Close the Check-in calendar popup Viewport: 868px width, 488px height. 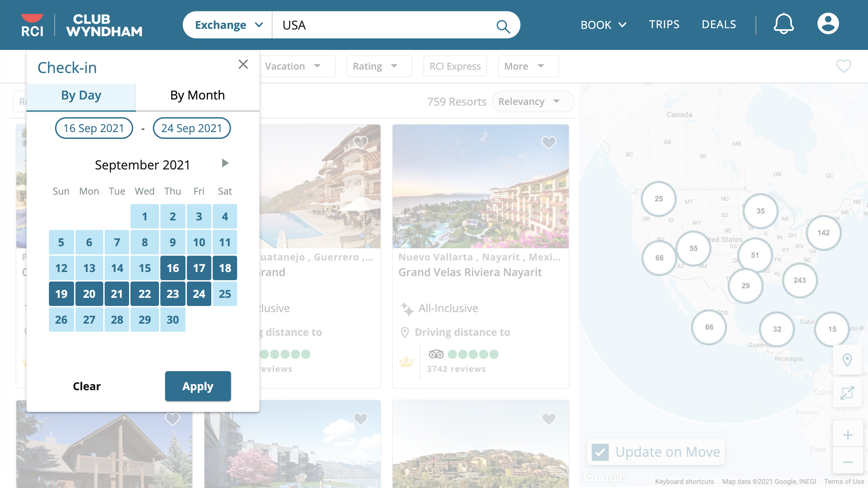pyautogui.click(x=243, y=64)
